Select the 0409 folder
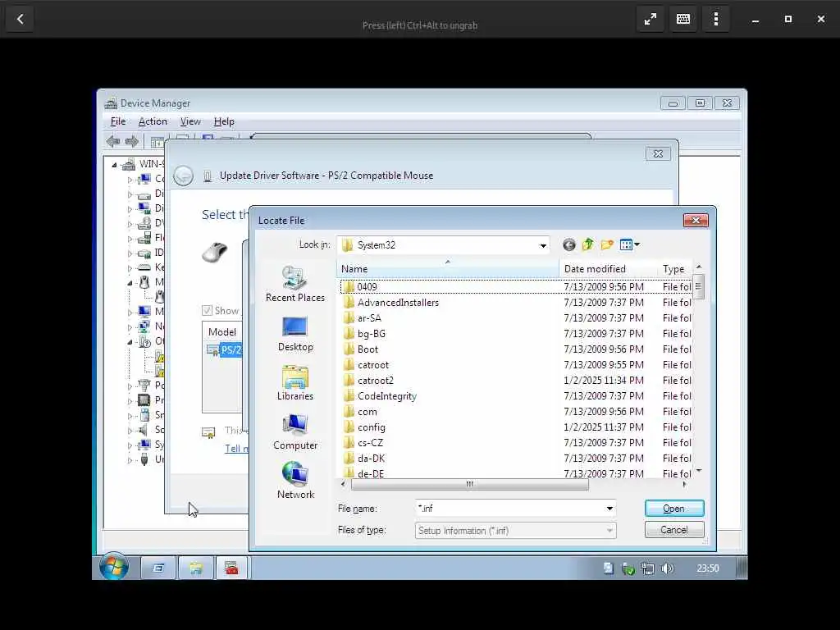 (x=367, y=286)
